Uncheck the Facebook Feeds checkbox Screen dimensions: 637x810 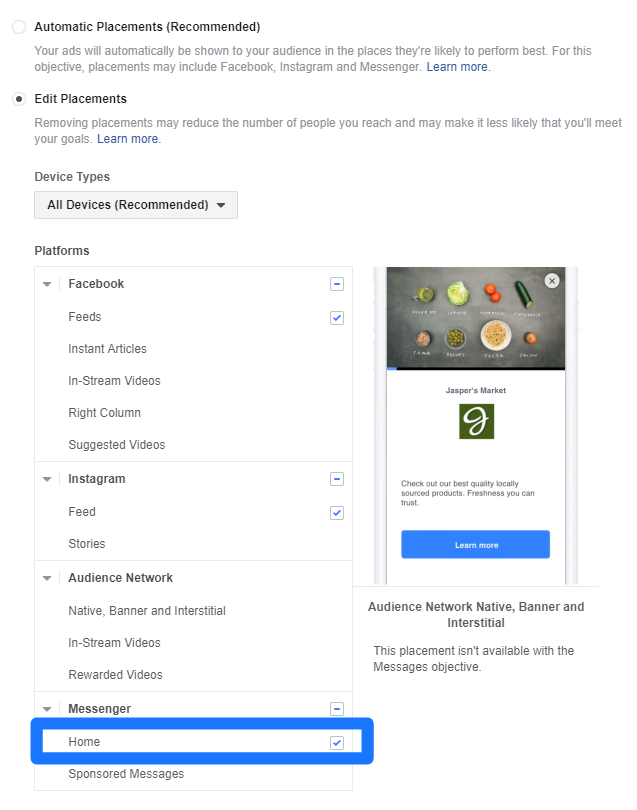337,318
